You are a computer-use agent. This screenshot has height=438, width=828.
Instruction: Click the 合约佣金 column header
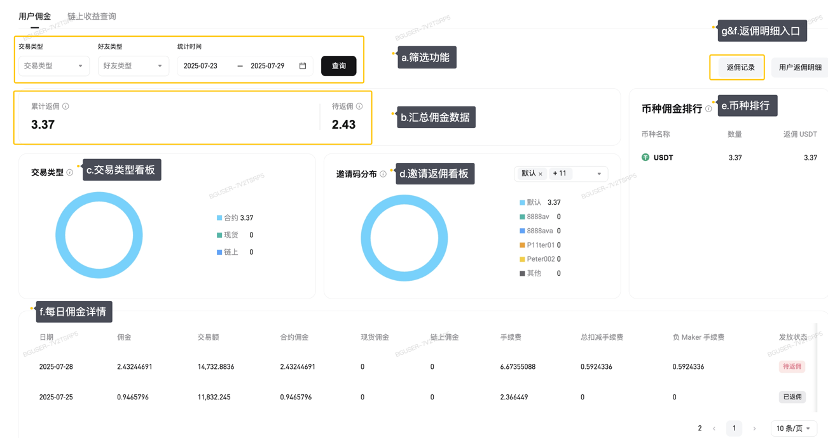click(x=294, y=337)
